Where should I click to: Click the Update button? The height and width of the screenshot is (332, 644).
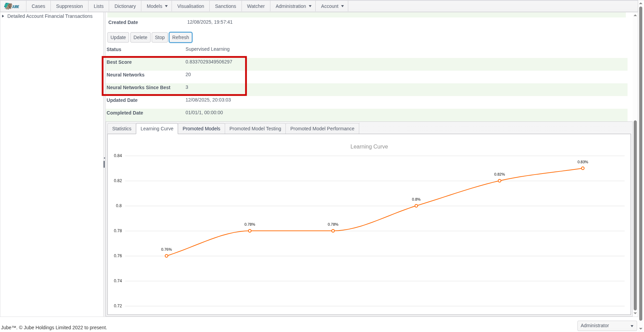(x=118, y=37)
